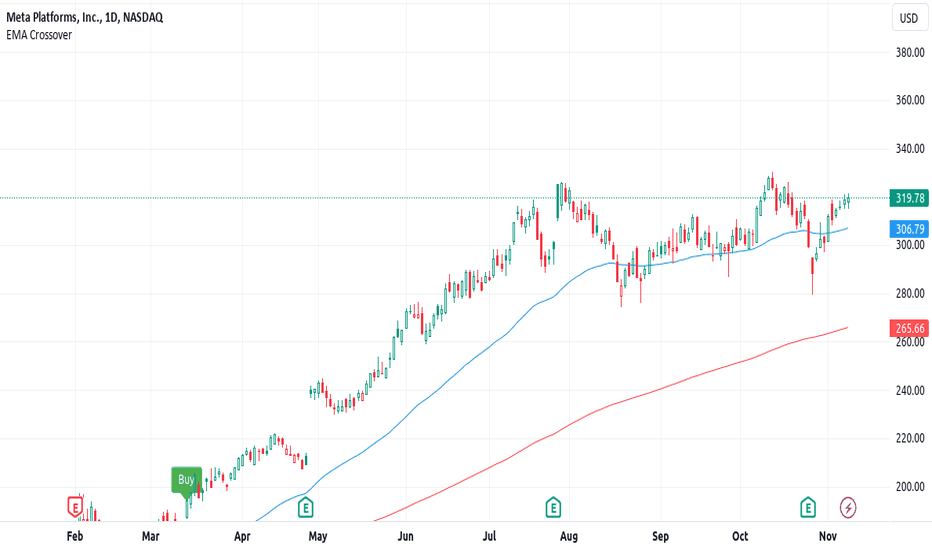Click the 220.00 price axis label
932x550 pixels.
pyautogui.click(x=910, y=438)
